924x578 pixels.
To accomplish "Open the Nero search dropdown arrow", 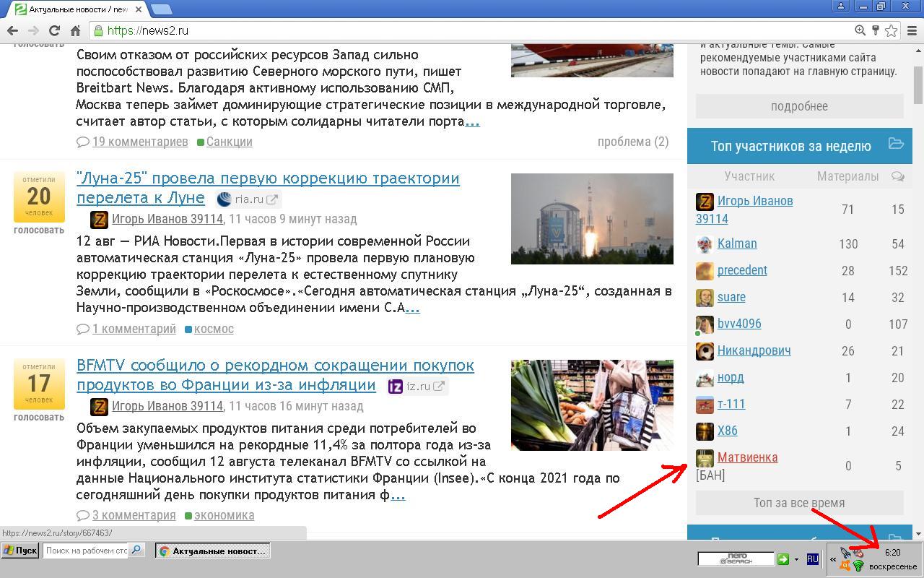I will click(x=796, y=559).
